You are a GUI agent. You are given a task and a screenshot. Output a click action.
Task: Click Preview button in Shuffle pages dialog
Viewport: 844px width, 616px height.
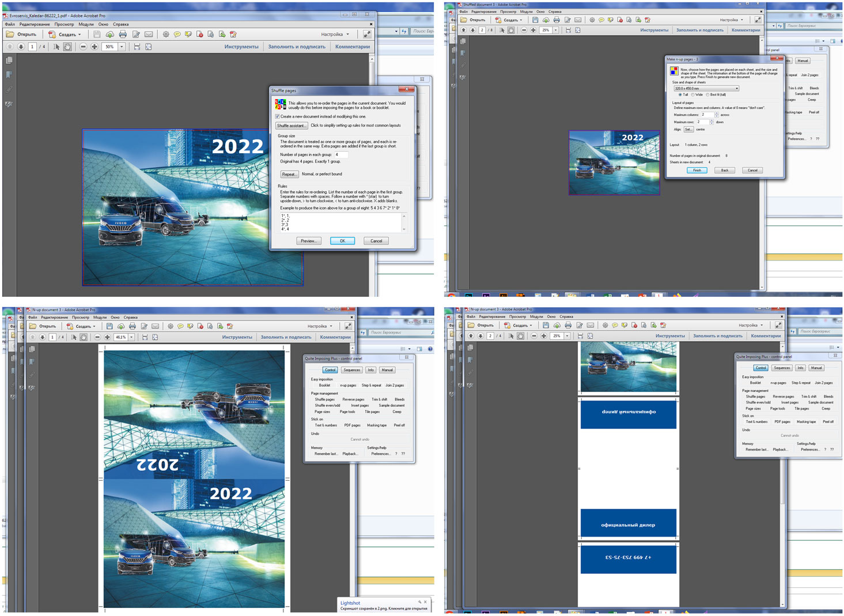(x=308, y=241)
